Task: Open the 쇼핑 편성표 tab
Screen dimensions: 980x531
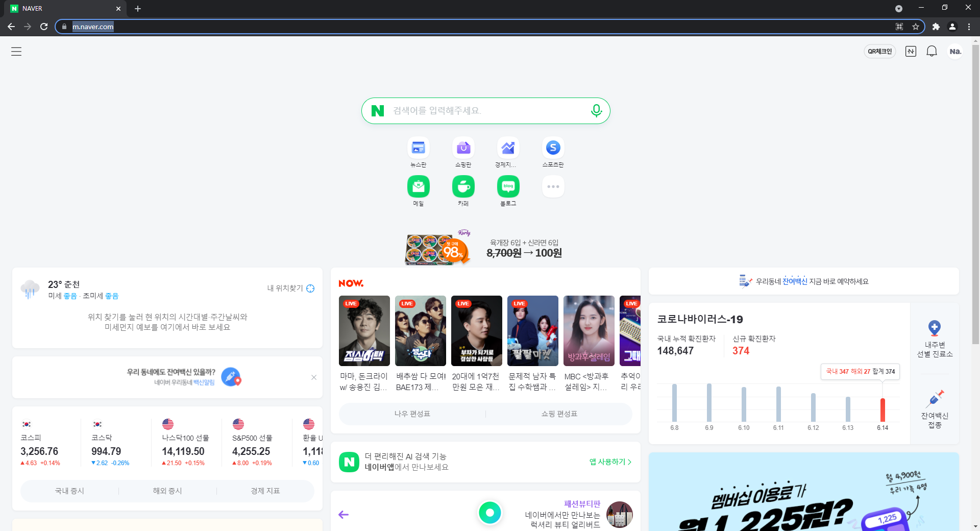Action: [559, 414]
